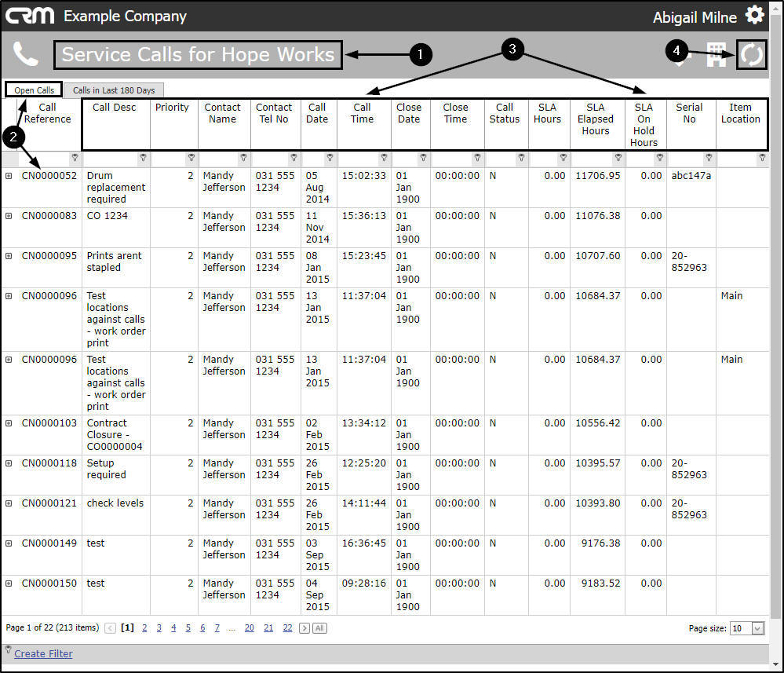The width and height of the screenshot is (784, 673).
Task: Click the Create Filter link
Action: click(43, 653)
